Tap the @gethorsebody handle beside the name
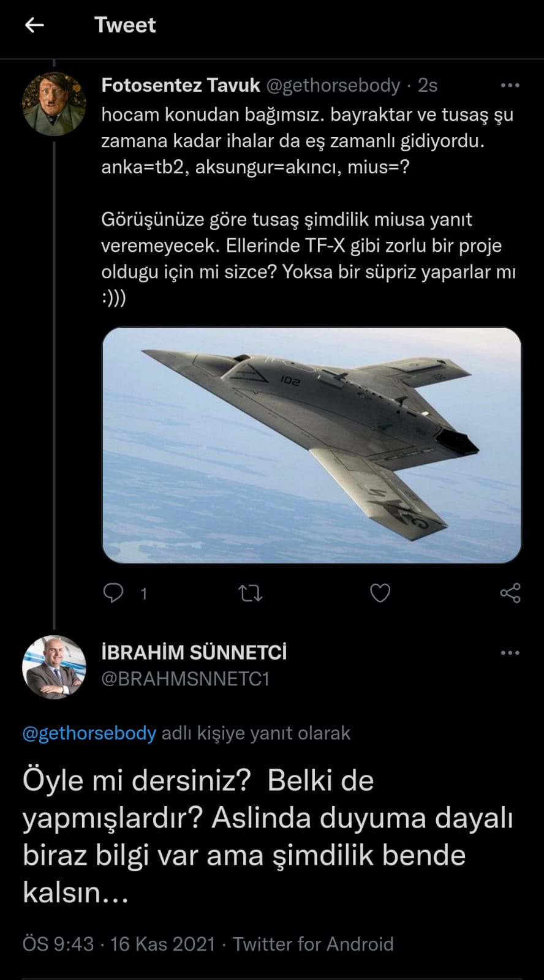The width and height of the screenshot is (544, 980). coord(333,85)
